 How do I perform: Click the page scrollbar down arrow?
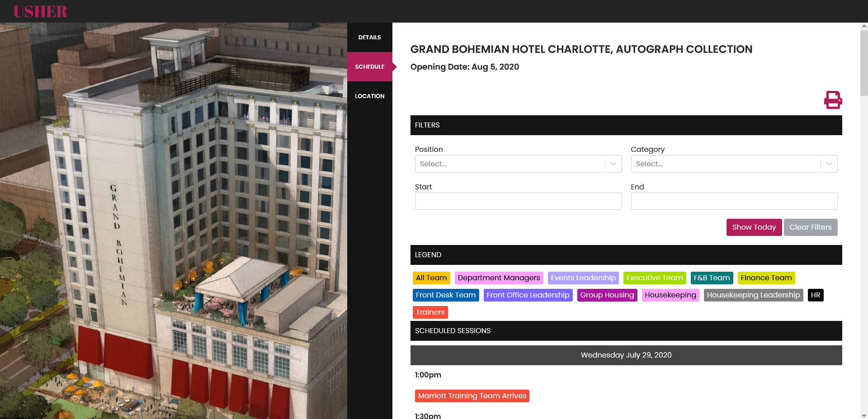coord(864,415)
